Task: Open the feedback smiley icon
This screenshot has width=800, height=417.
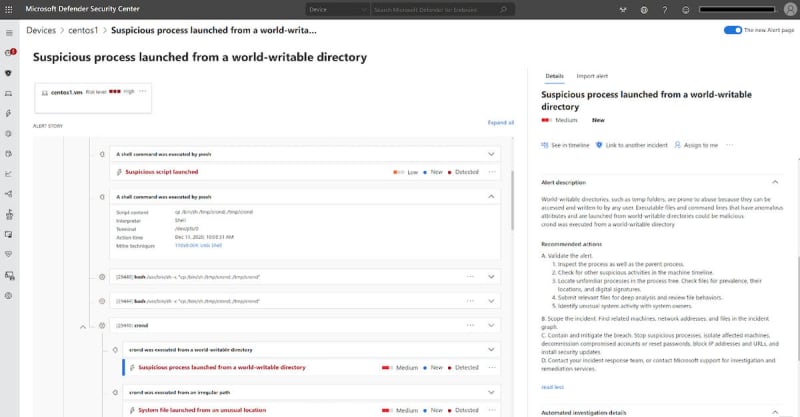Action: pyautogui.click(x=685, y=10)
